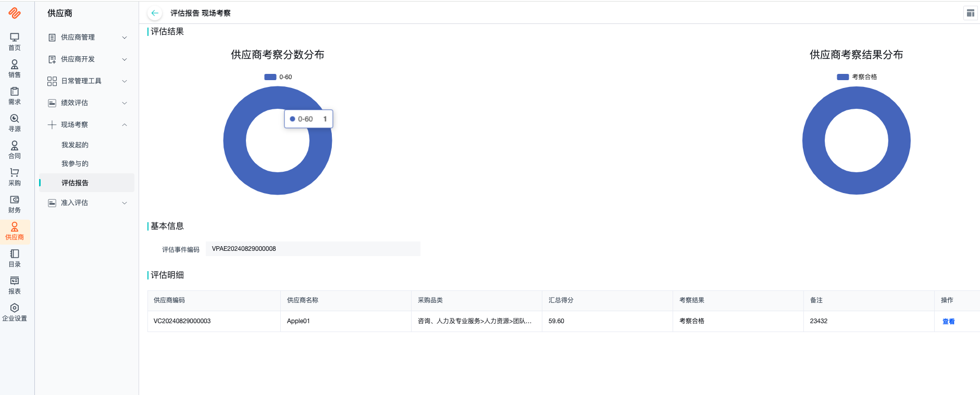Click the 评估事件编码 field
The width and height of the screenshot is (980, 395).
tap(313, 249)
